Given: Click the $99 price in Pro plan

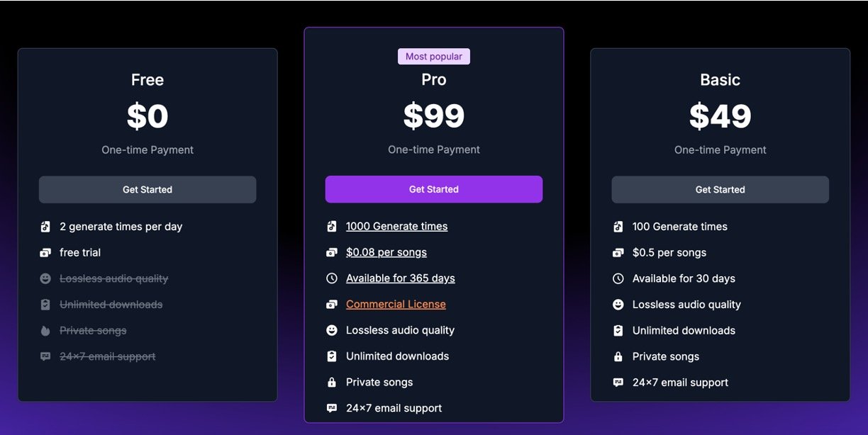Looking at the screenshot, I should click(x=434, y=116).
